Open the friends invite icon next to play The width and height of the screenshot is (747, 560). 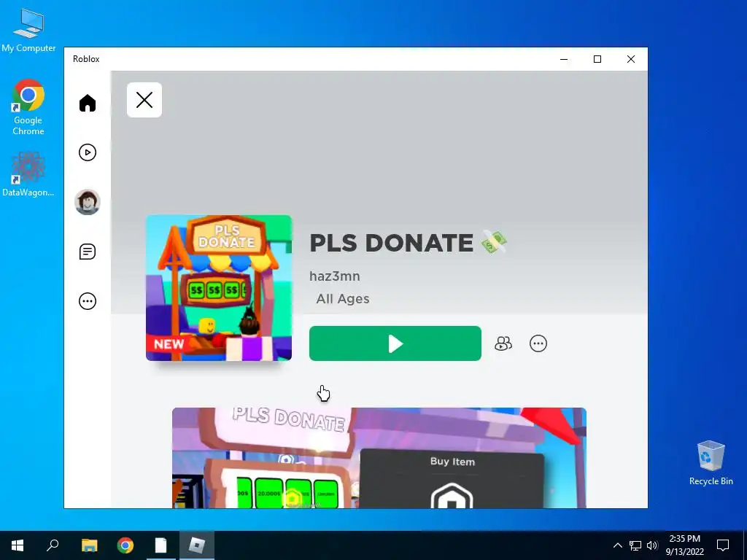point(503,343)
